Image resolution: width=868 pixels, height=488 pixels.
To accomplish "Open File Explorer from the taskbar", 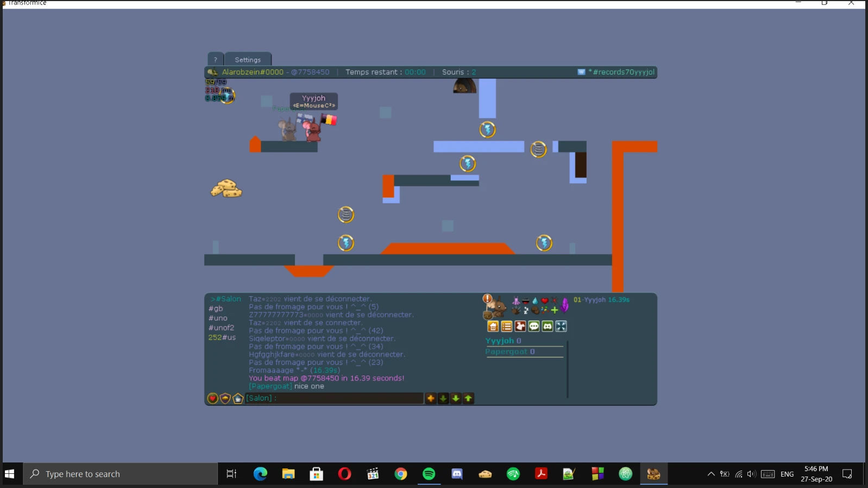I will (x=288, y=474).
